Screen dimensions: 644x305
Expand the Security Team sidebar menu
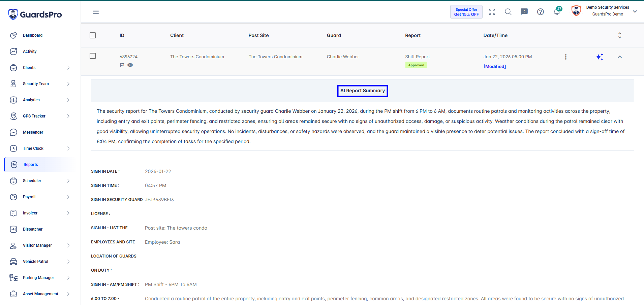click(x=40, y=84)
